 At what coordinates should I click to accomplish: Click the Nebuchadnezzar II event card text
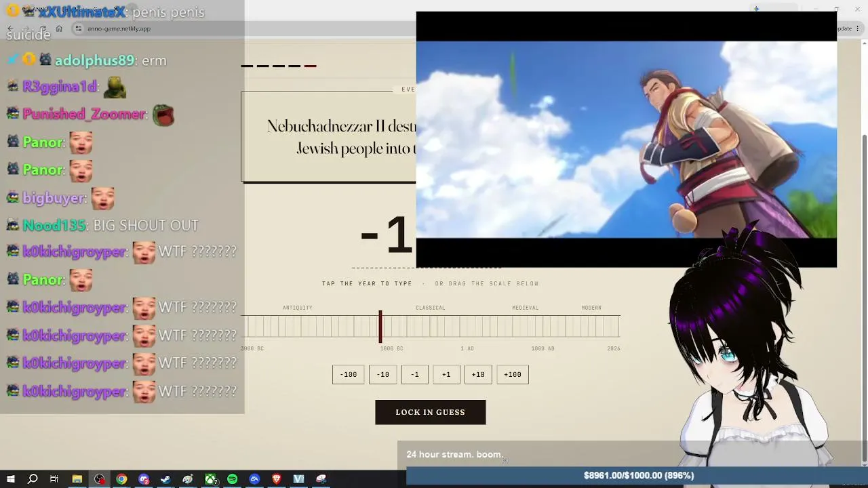click(341, 138)
